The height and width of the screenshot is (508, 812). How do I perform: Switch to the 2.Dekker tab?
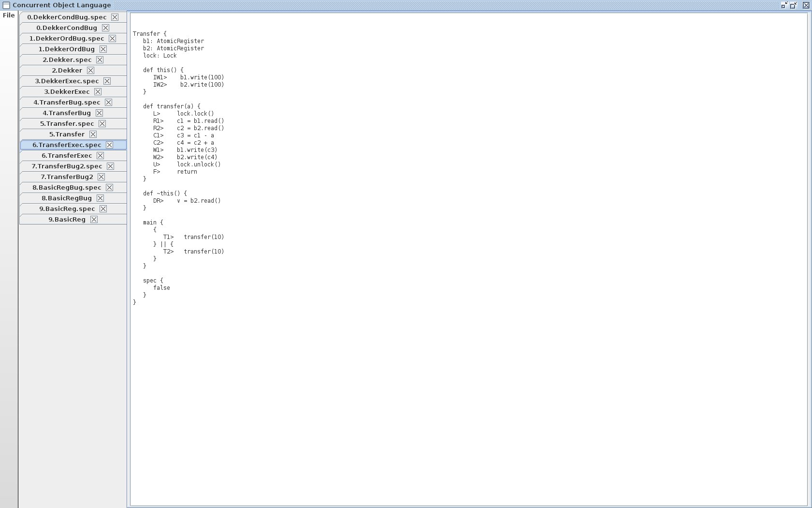[67, 70]
